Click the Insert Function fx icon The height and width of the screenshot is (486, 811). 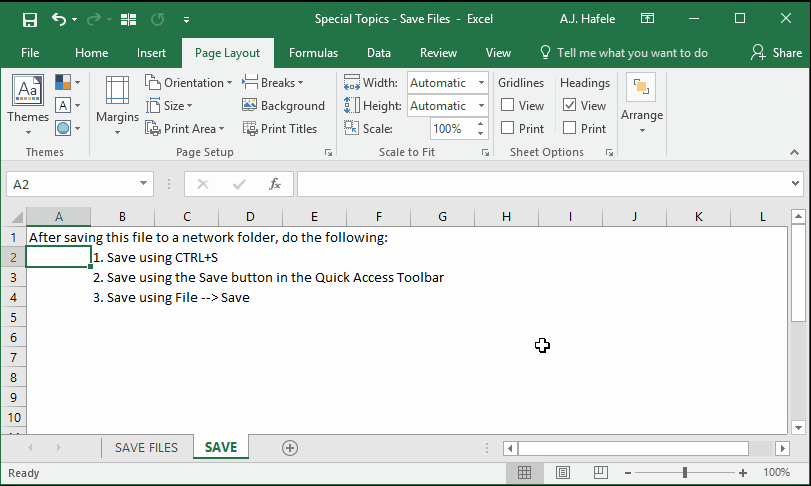click(275, 184)
